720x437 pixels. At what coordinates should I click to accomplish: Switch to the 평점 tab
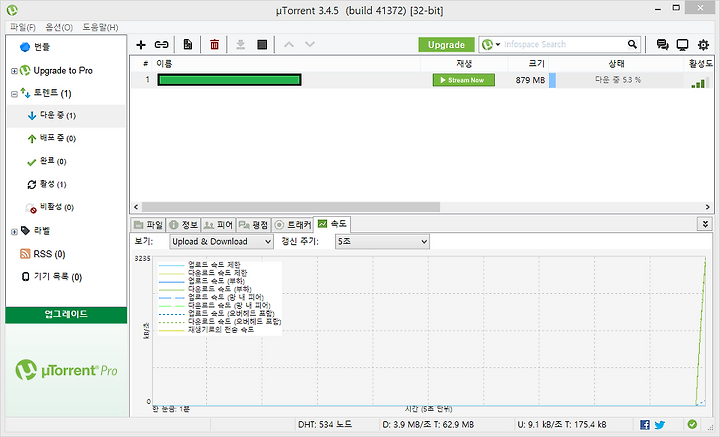click(x=253, y=225)
